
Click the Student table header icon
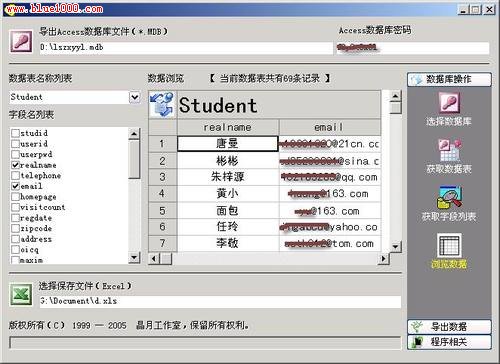[x=162, y=105]
